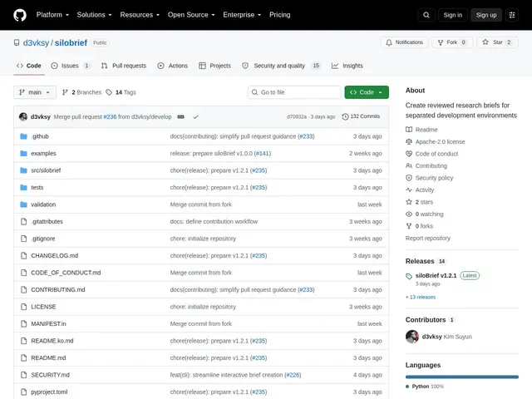Open the README.ko.md file
532x399 pixels.
coord(52,341)
